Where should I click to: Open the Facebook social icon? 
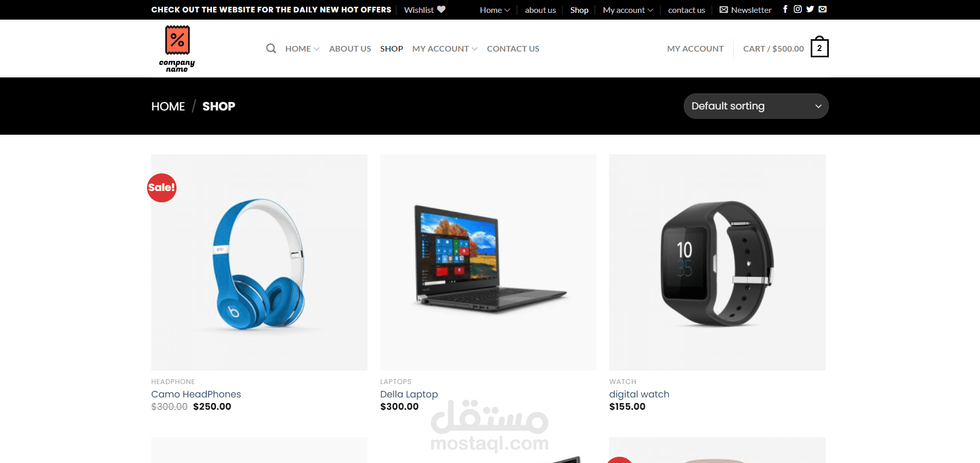pyautogui.click(x=785, y=9)
